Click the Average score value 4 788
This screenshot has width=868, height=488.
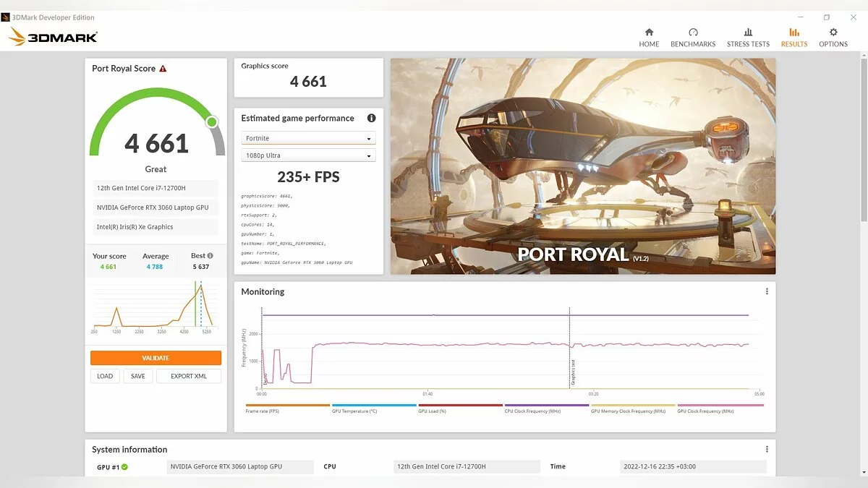pyautogui.click(x=155, y=267)
